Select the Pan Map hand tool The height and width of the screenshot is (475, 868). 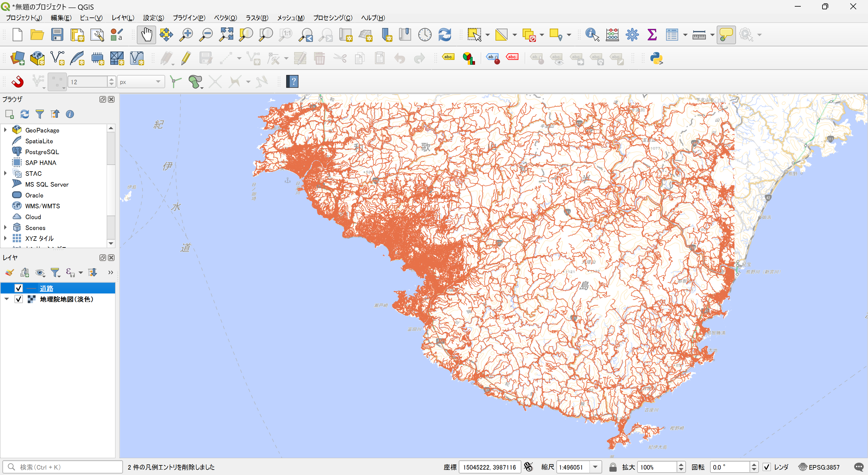[x=146, y=35]
